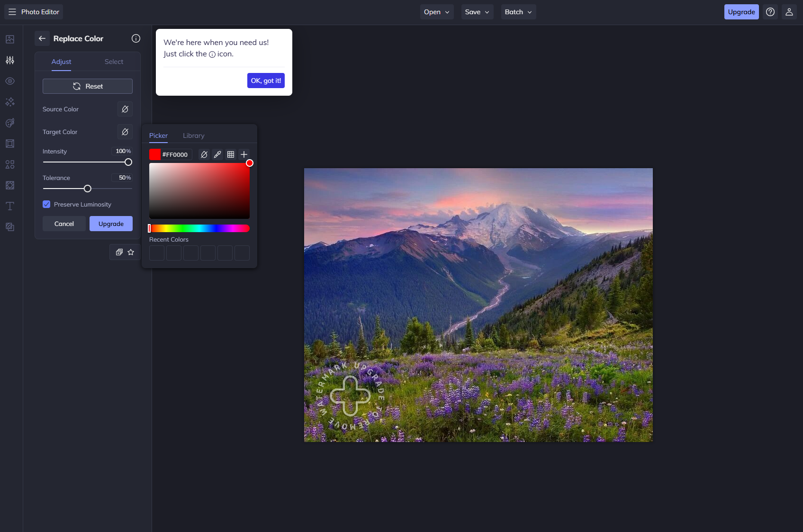
Task: Clear the Target Color selection
Action: (125, 132)
